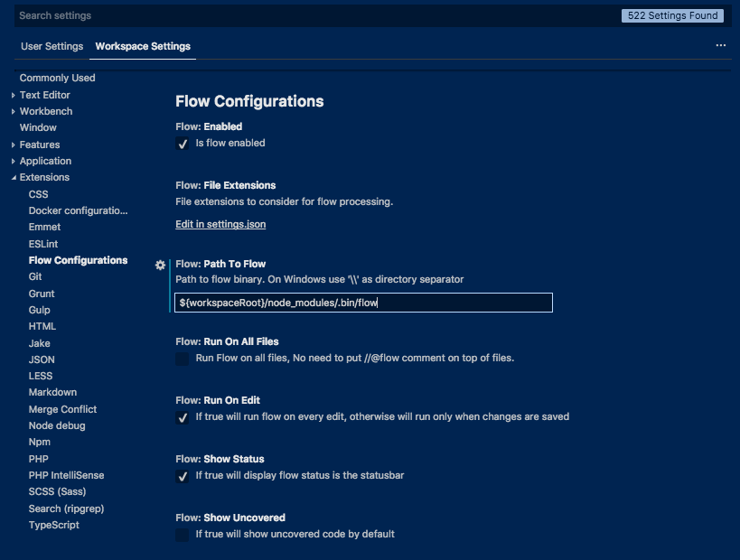The width and height of the screenshot is (740, 560).
Task: Uncheck the Is flow enabled checkbox
Action: pos(182,144)
